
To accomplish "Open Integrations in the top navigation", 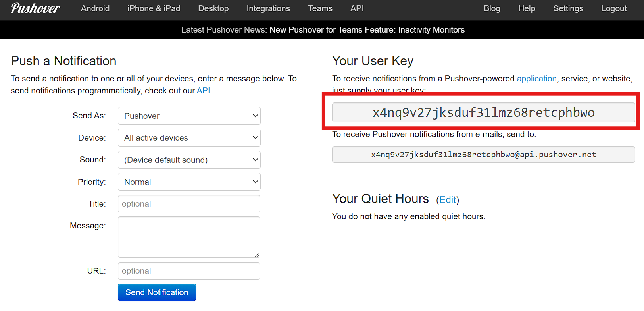I will click(268, 8).
